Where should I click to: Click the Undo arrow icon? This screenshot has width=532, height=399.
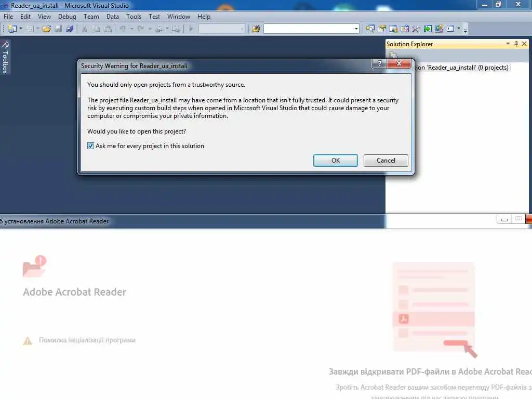(x=123, y=29)
